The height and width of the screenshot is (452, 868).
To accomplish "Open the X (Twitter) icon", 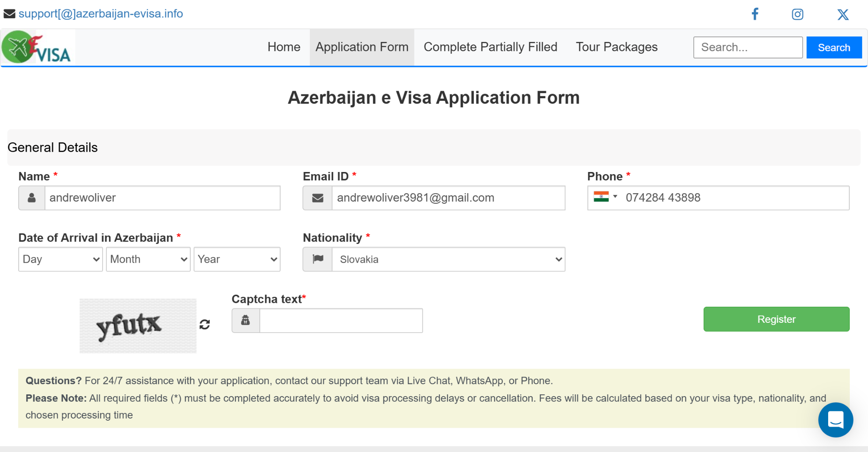I will pos(843,14).
